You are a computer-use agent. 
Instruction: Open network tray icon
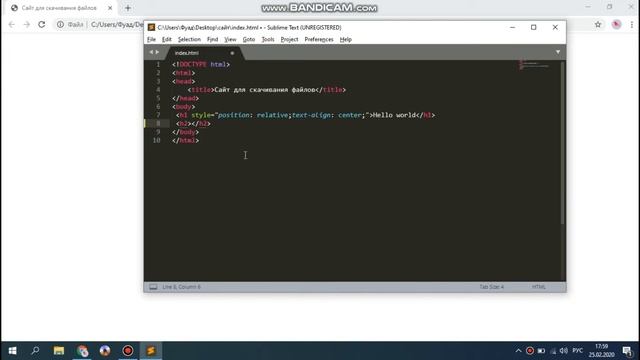(x=553, y=351)
